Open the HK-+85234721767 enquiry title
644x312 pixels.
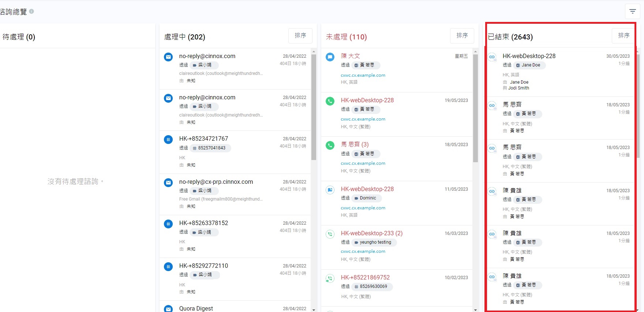pos(203,139)
